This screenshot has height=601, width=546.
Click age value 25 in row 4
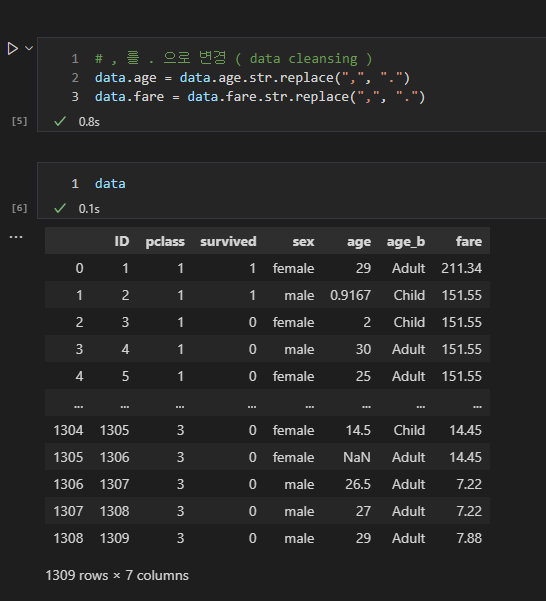[x=363, y=376]
